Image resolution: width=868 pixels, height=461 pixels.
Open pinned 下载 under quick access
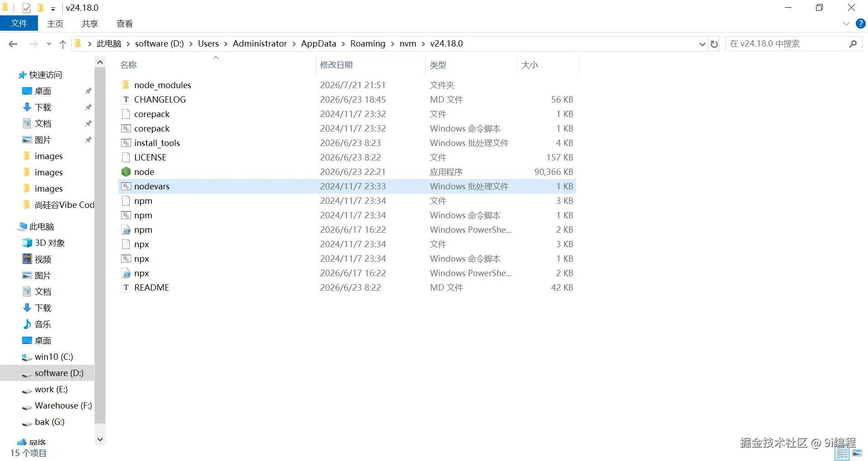37,108
